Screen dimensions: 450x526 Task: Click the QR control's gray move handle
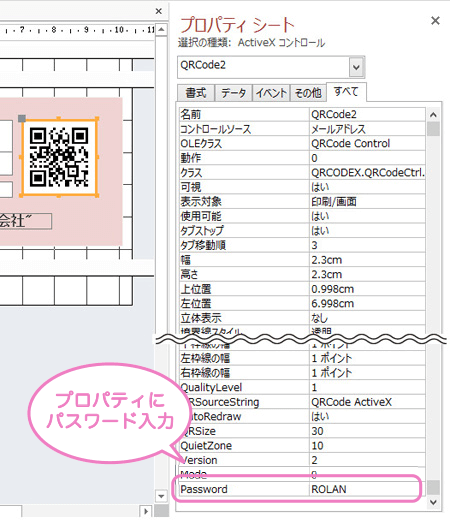coord(22,118)
